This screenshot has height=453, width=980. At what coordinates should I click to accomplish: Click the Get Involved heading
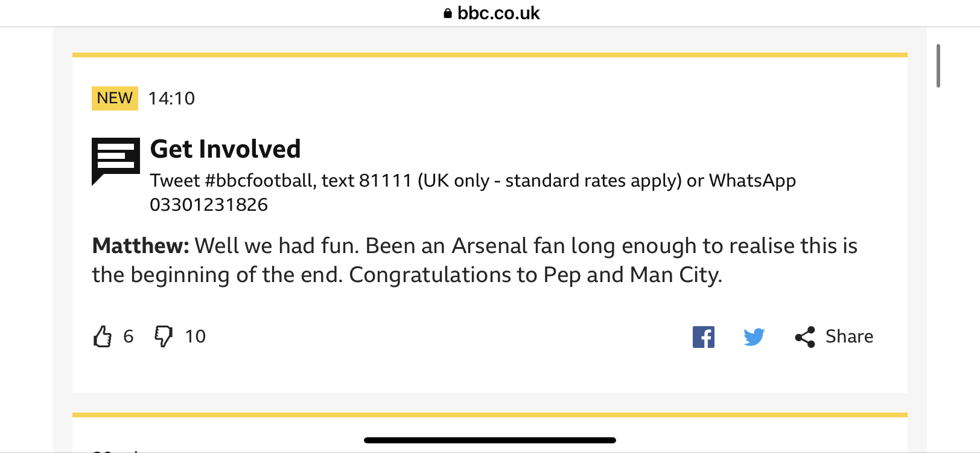coord(225,149)
